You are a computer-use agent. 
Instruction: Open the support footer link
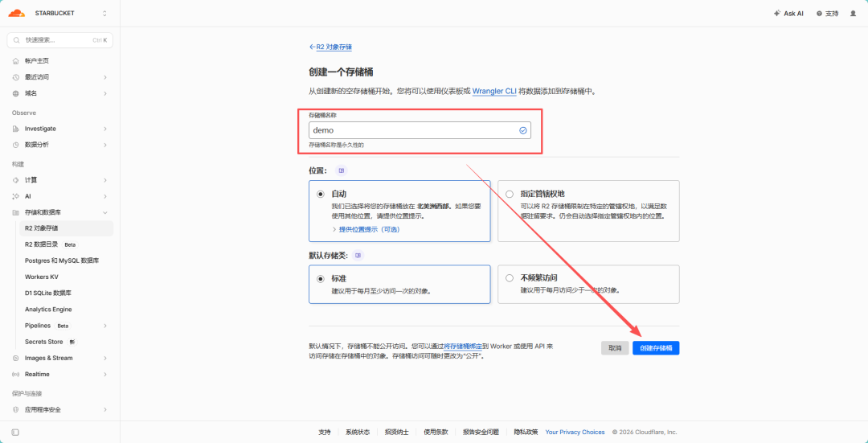[x=325, y=432]
